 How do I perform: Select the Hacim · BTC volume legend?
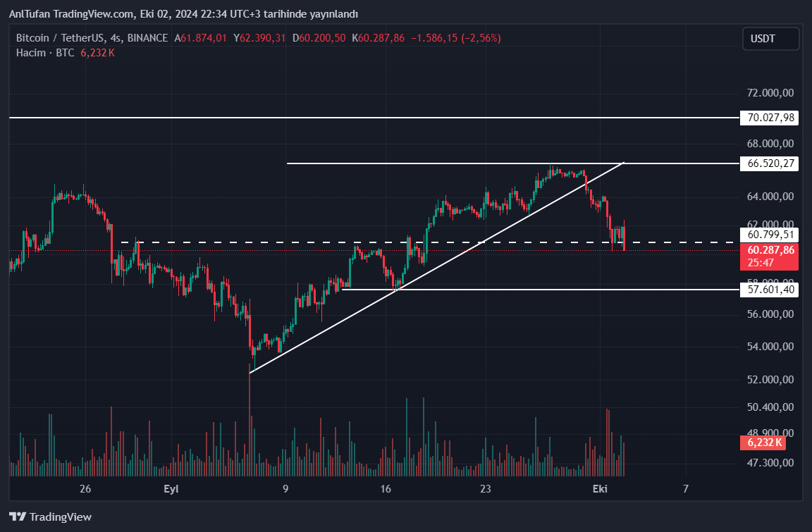[x=45, y=53]
